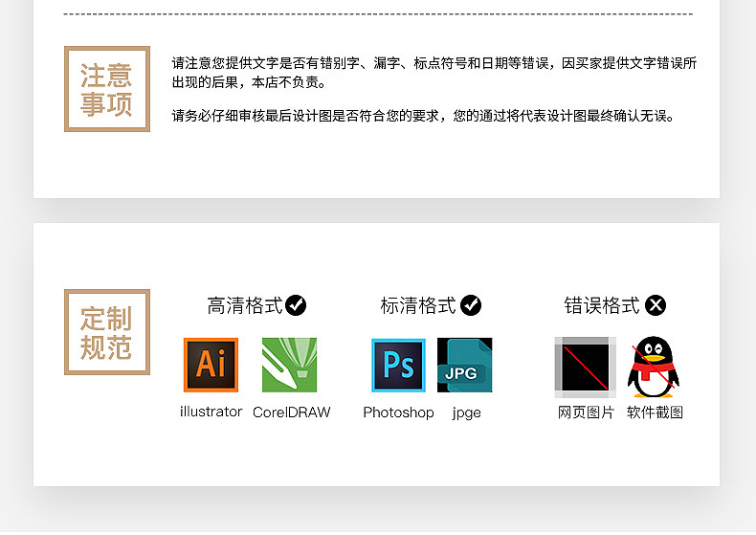This screenshot has height=535, width=756.
Task: Click the line 出现的后果，本店不负责
Action: click(x=249, y=82)
